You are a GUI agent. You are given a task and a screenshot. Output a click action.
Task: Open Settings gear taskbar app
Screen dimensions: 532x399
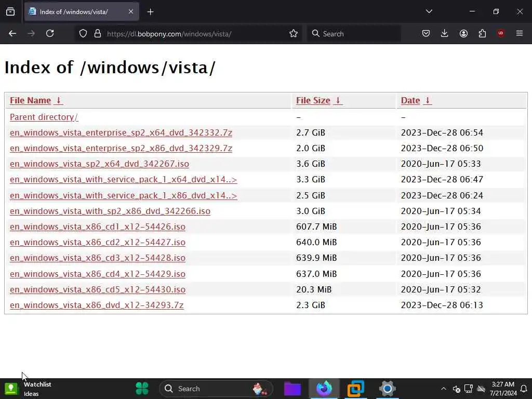pos(387,389)
